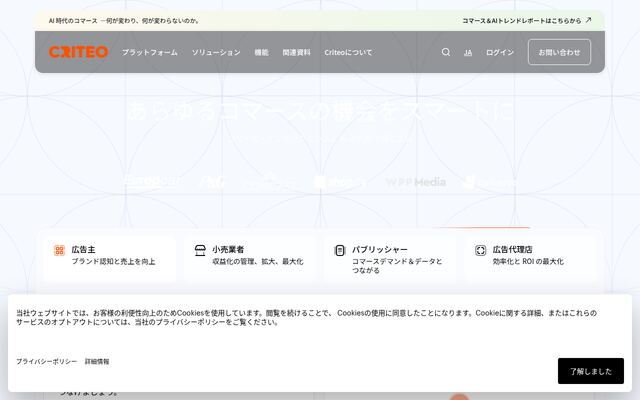Open the 詳細情報 link

pos(97,361)
